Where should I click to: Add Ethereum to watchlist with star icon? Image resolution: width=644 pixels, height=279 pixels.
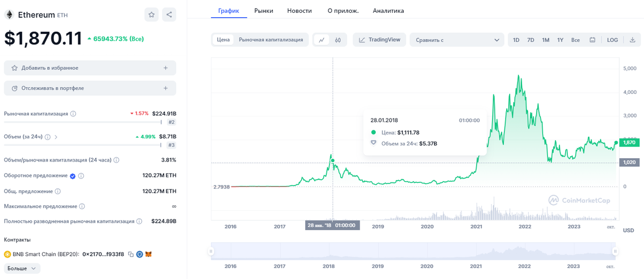[151, 15]
